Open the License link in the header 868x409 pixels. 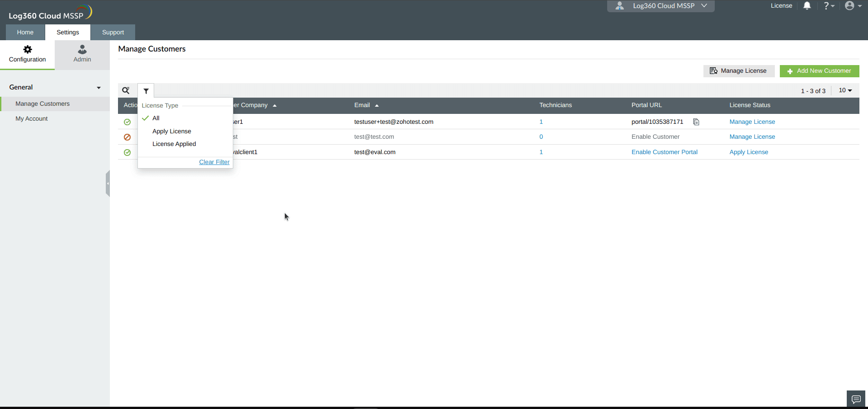pos(781,6)
